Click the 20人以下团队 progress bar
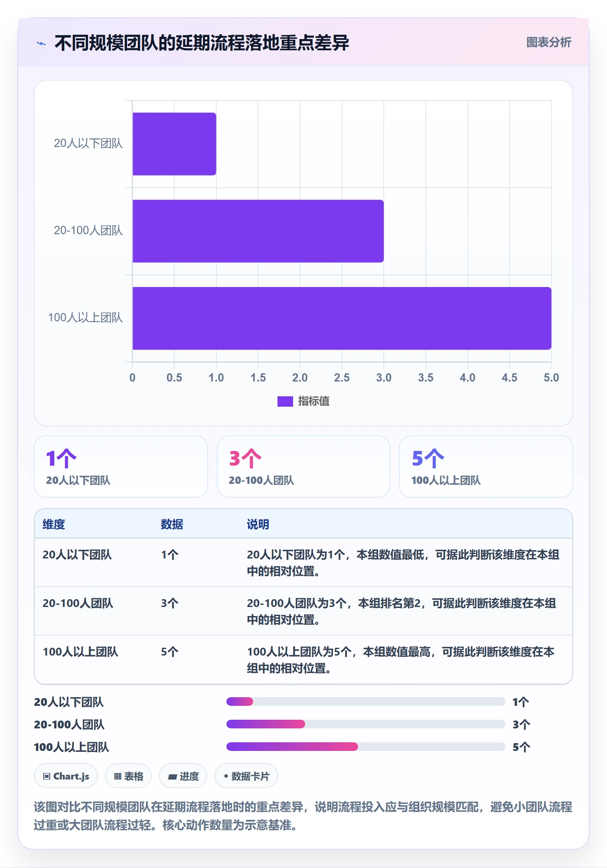The image size is (607, 868). click(366, 702)
